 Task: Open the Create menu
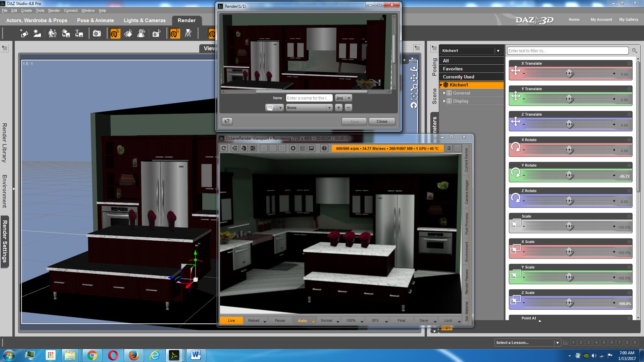click(26, 10)
